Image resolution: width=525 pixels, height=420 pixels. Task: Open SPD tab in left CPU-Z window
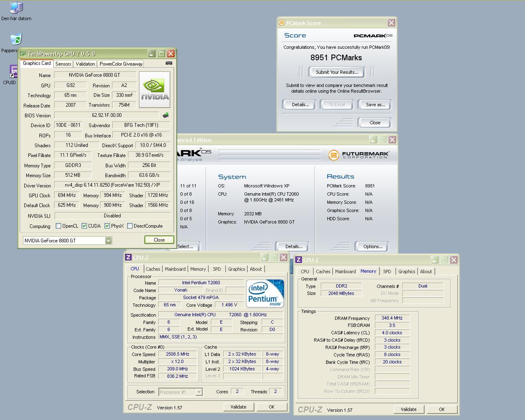pyautogui.click(x=217, y=269)
